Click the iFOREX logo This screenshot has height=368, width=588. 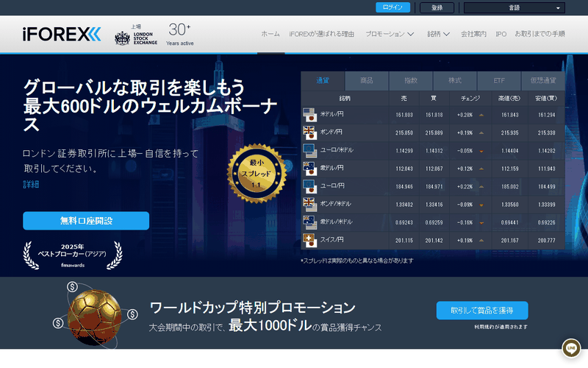[62, 34]
